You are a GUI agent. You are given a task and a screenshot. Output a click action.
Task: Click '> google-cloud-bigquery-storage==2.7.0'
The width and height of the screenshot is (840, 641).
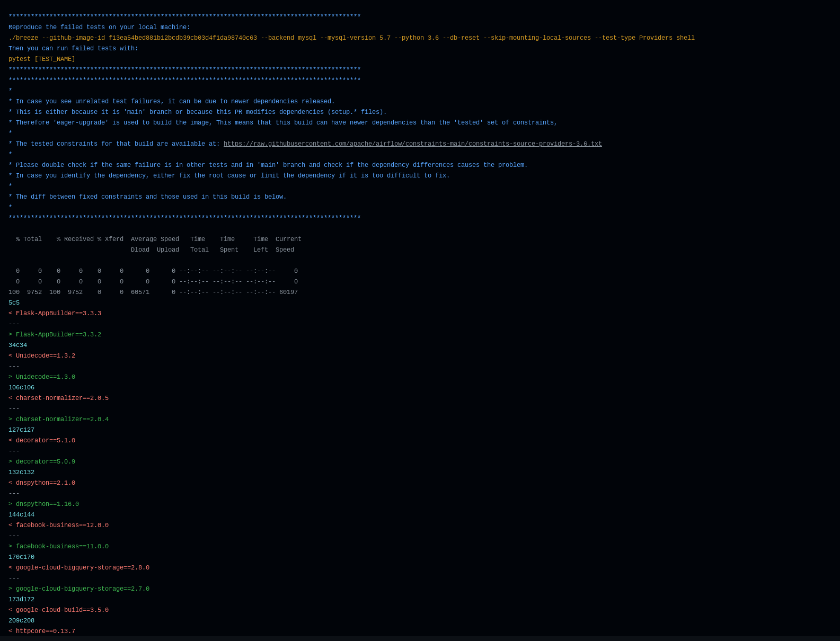79,589
